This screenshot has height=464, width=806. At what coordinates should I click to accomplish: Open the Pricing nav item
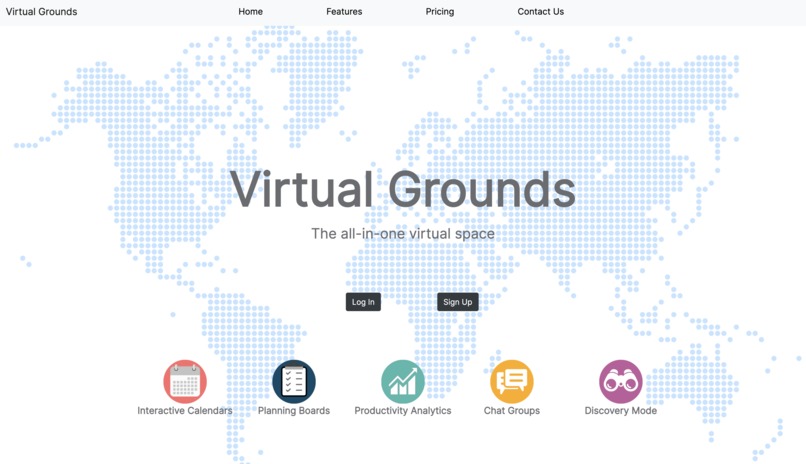click(439, 11)
